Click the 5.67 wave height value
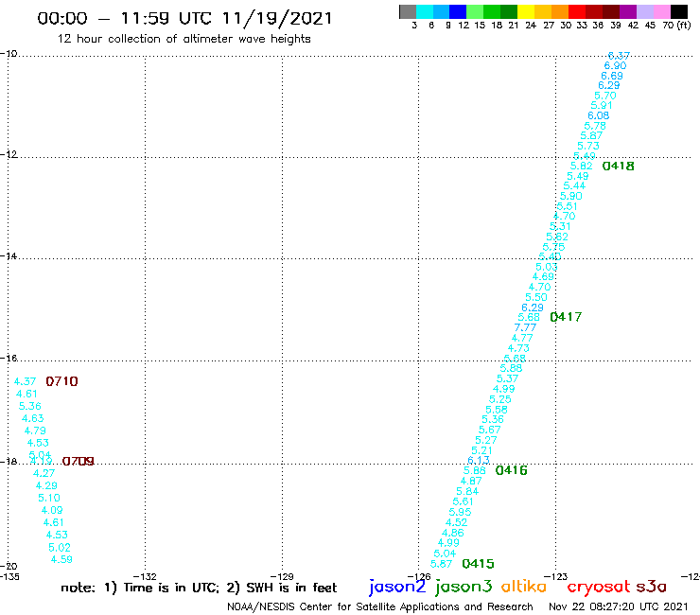This screenshot has height=615, width=700. [489, 430]
